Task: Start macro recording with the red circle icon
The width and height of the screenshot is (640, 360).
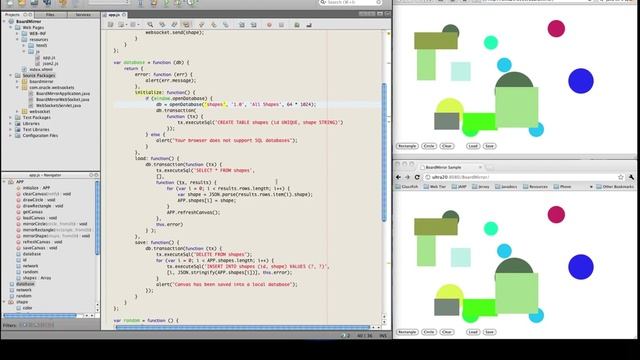Action: 269,25
